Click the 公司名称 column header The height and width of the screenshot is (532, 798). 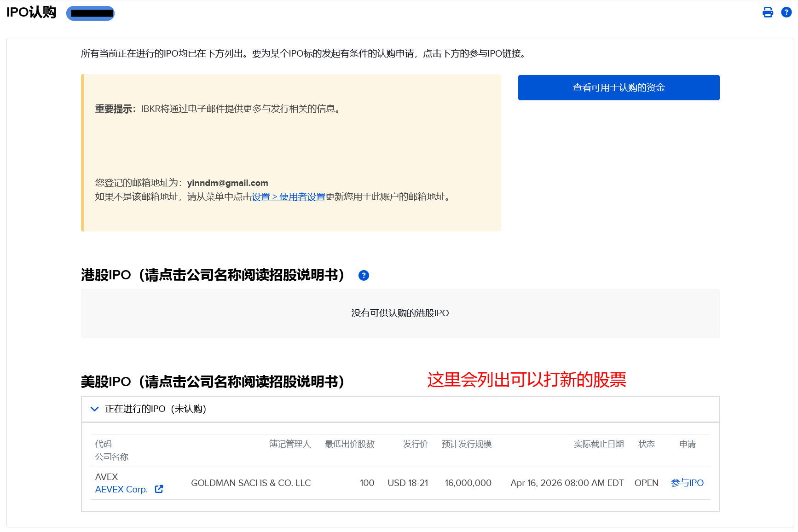(x=111, y=457)
